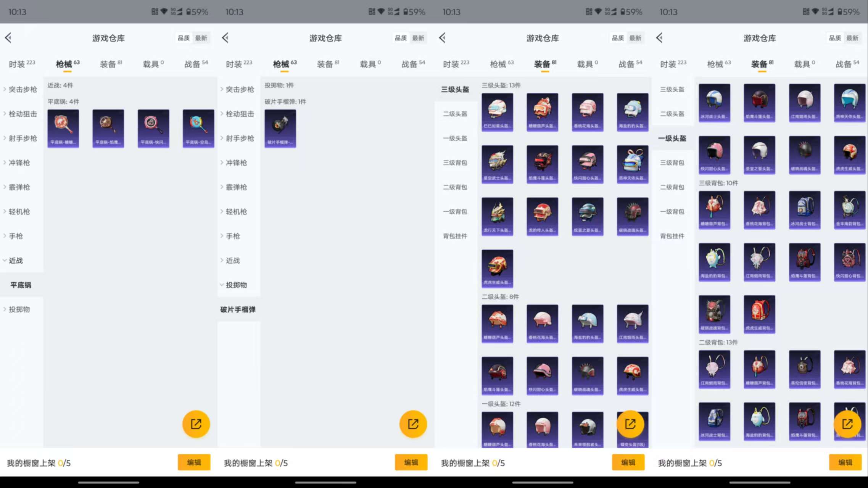The image size is (868, 488).
Task: Sort by 最新 on the 一级头盔-selected screen
Action: click(x=852, y=38)
